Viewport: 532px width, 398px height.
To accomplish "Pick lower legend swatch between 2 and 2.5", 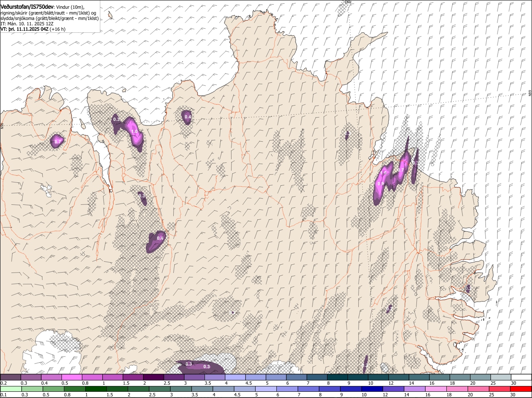I will click(139, 389).
